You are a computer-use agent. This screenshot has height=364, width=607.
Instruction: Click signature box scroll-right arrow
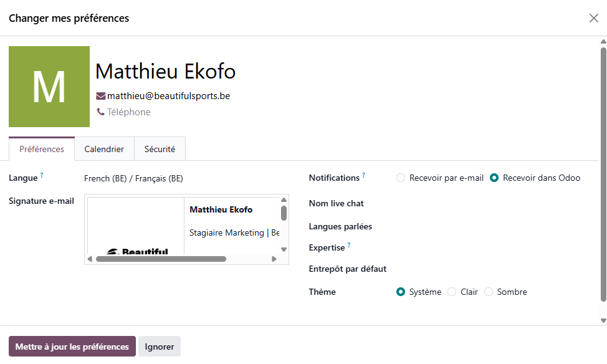pos(274,259)
